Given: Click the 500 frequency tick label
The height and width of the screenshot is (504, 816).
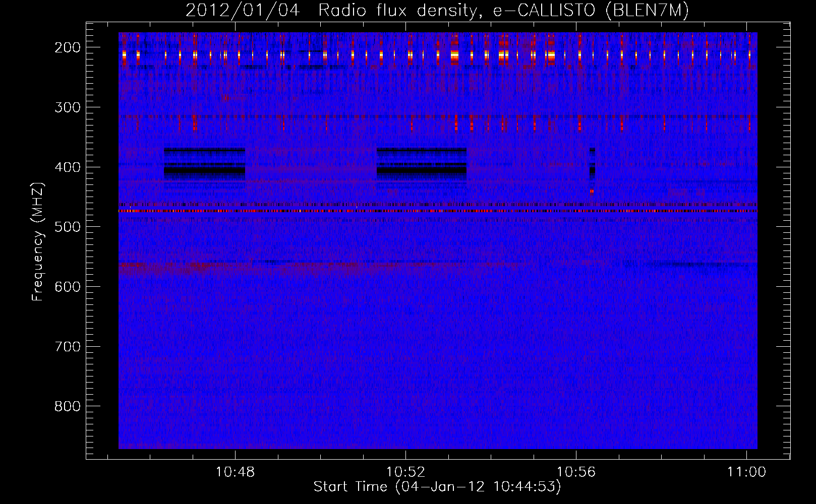Looking at the screenshot, I should 68,227.
